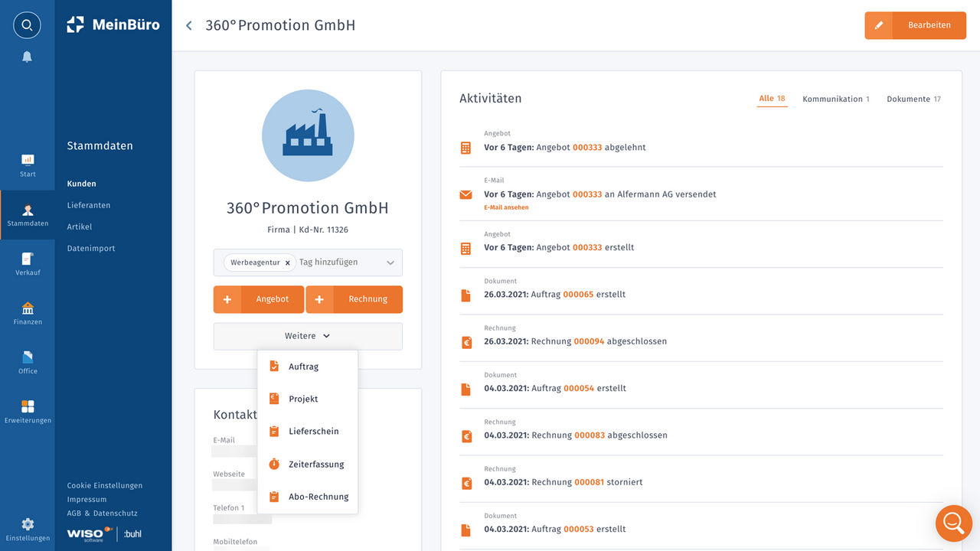Choose Zeiterfassung in the Weitere menu
Image resolution: width=980 pixels, height=551 pixels.
(316, 464)
